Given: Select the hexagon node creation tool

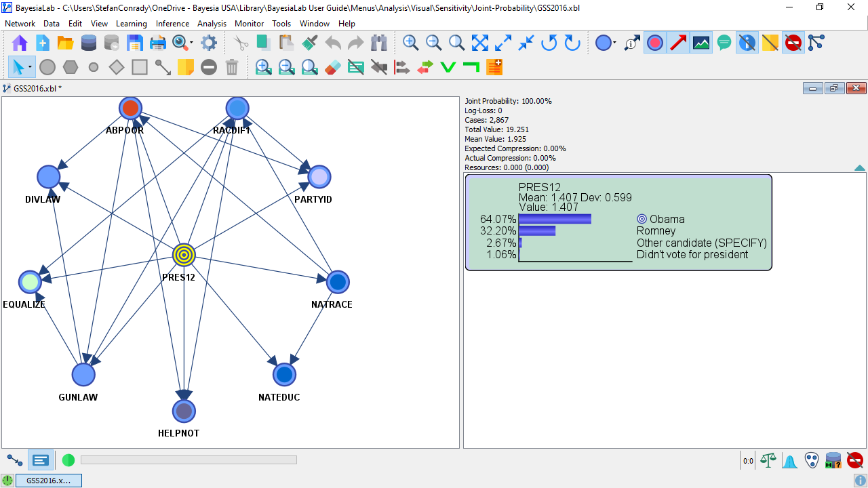Looking at the screenshot, I should coord(71,67).
